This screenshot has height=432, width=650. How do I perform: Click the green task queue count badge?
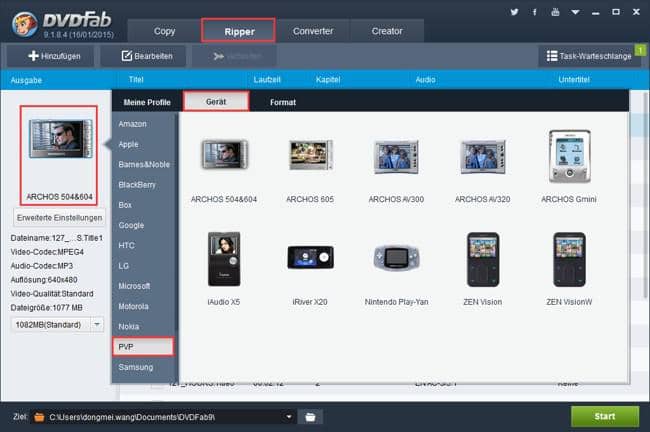[640, 50]
